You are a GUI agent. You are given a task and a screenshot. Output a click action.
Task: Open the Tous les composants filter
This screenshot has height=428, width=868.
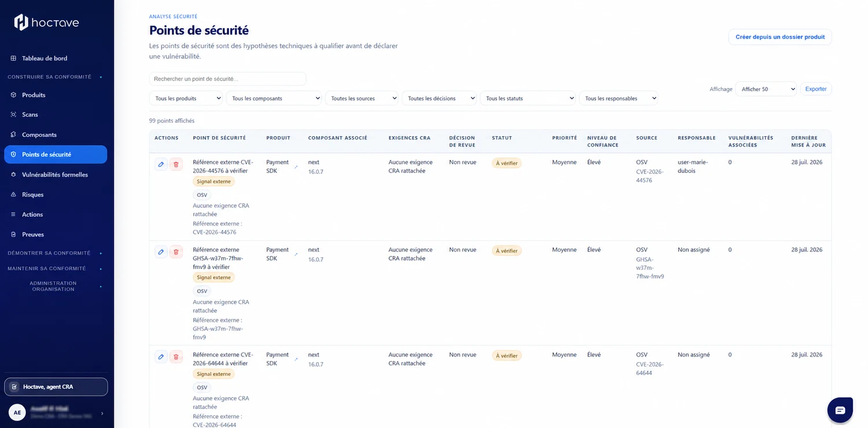click(274, 98)
